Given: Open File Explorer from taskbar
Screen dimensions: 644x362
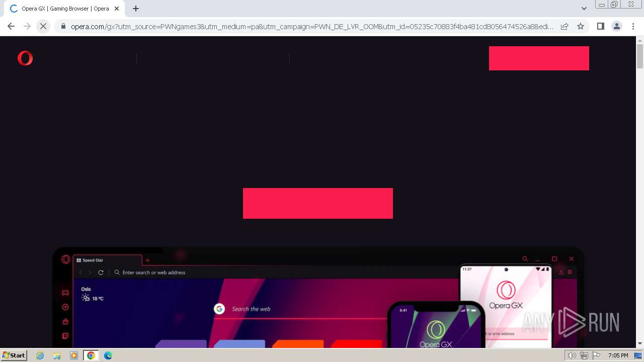Looking at the screenshot, I should 57,355.
